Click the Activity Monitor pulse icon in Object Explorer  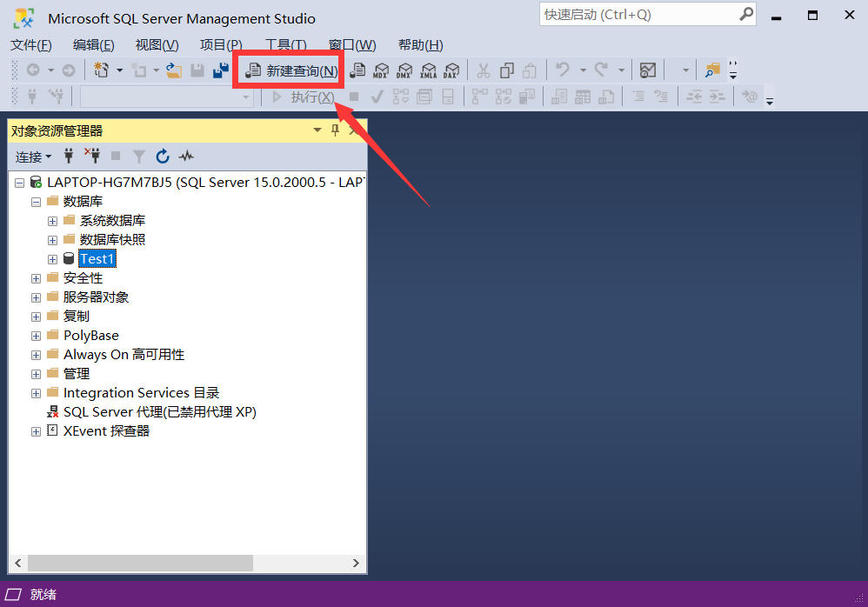click(186, 157)
